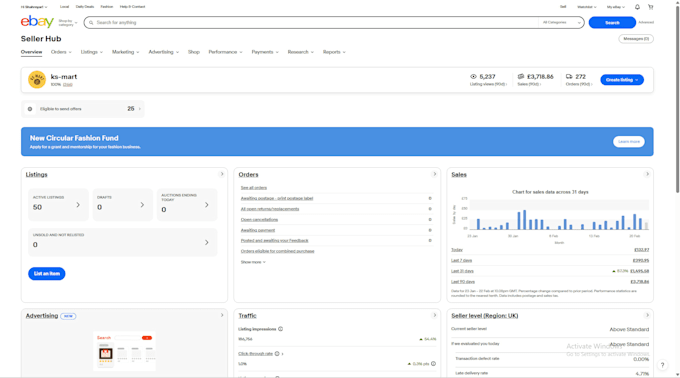
Task: Open Awaiting postage print label link
Action: 277,198
